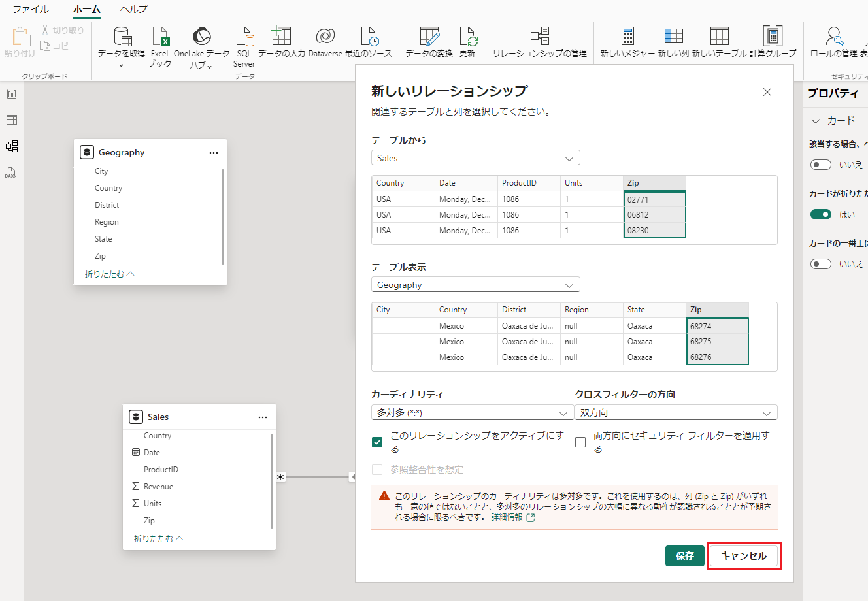This screenshot has height=601, width=868.
Task: Switch to report view in left sidebar
Action: [12, 94]
